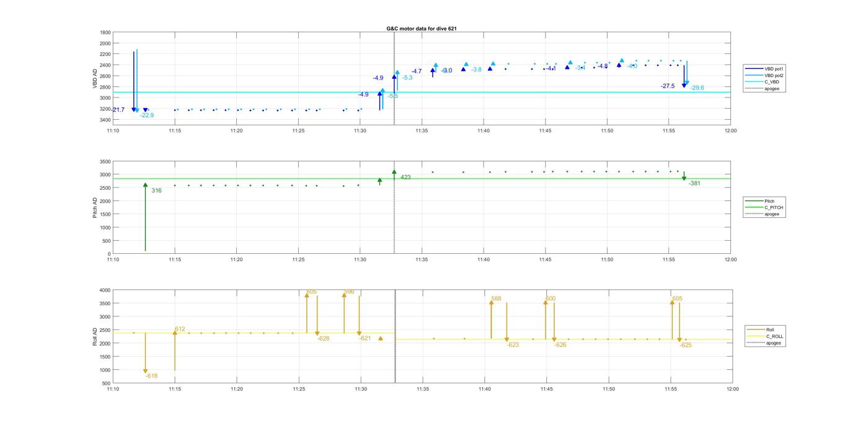Click the '612' roll data label

pyautogui.click(x=180, y=329)
